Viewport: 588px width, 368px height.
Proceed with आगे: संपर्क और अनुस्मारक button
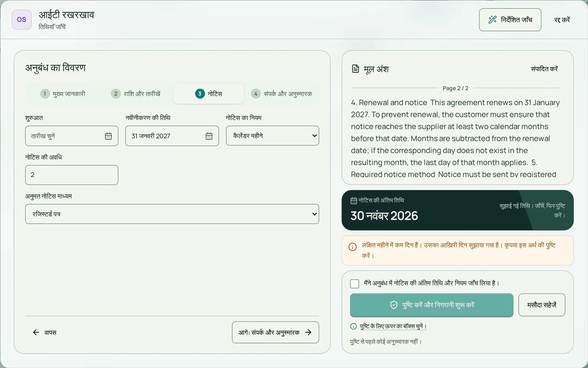click(275, 333)
